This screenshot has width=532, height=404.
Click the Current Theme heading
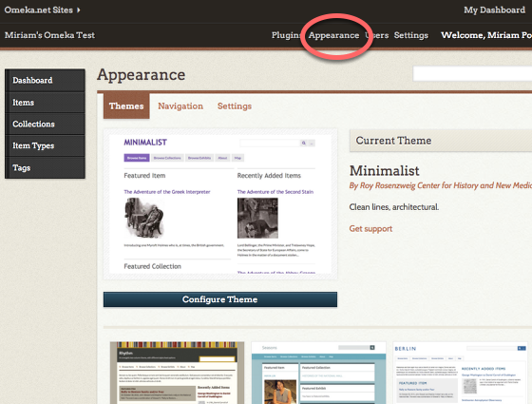click(x=393, y=141)
